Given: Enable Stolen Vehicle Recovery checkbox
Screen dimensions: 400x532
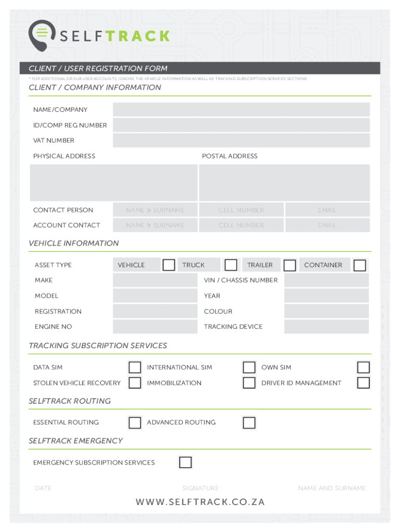Looking at the screenshot, I should [x=135, y=383].
